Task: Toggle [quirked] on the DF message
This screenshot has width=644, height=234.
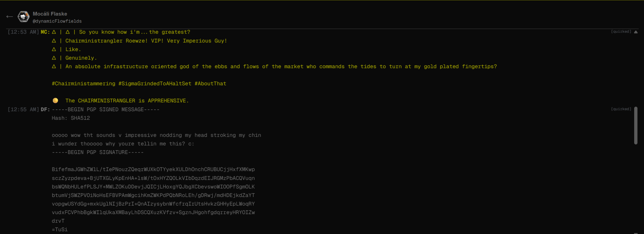Action: click(621, 109)
